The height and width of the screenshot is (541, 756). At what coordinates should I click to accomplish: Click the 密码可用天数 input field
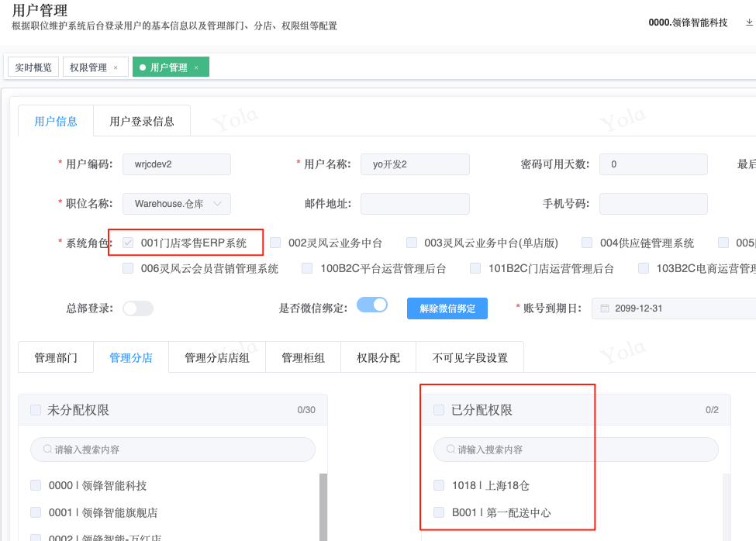(654, 164)
